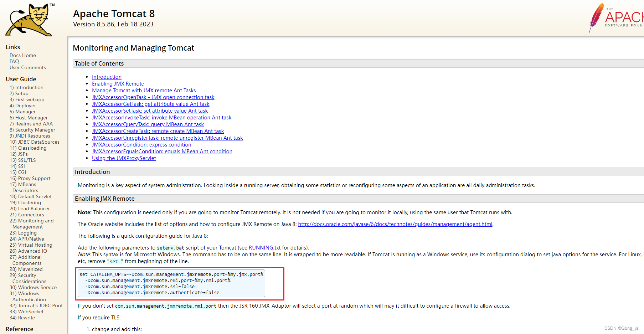Open 30) Windows Service page
Screen dimensions: 644x334
33,287
